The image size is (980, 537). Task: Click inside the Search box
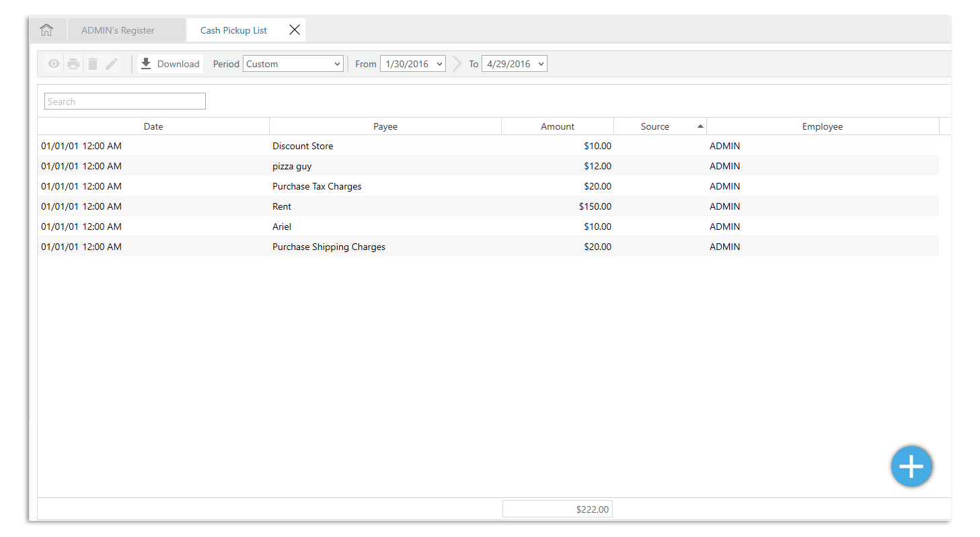(x=124, y=101)
